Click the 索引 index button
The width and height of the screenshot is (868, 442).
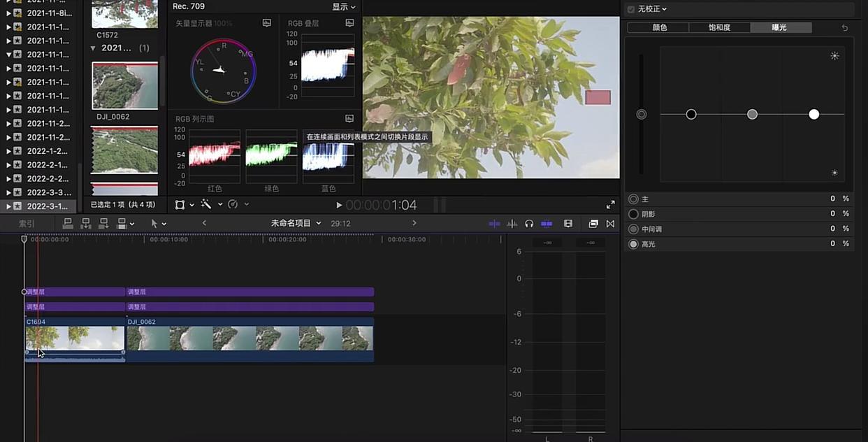[x=27, y=224]
